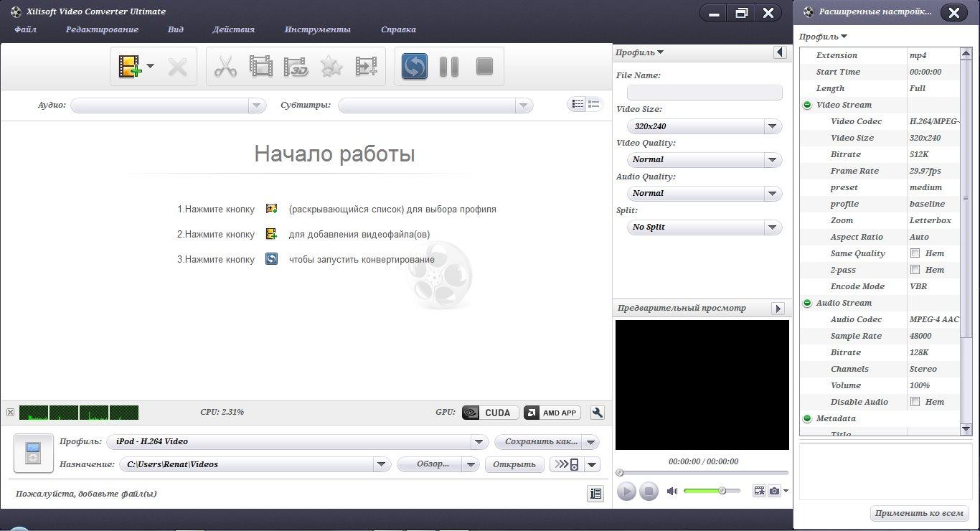Open the Действия menu
Image resolution: width=980 pixels, height=531 pixels.
(x=233, y=29)
